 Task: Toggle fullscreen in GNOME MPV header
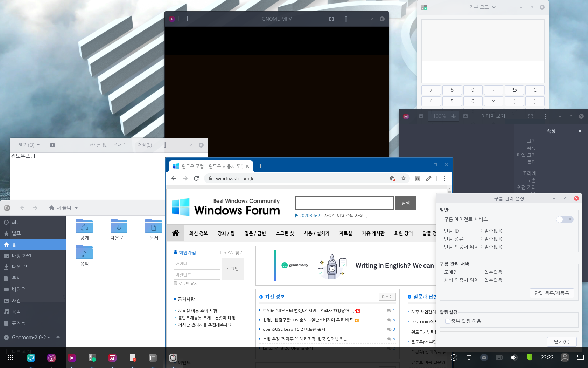click(331, 19)
